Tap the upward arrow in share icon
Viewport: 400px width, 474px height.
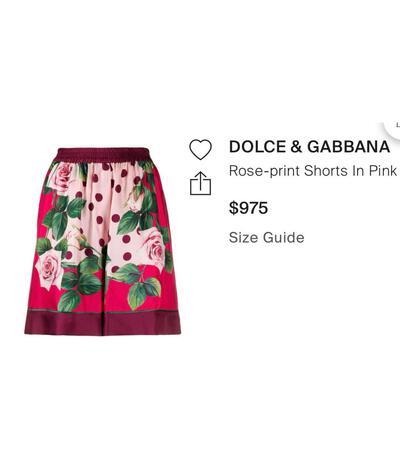click(x=200, y=179)
